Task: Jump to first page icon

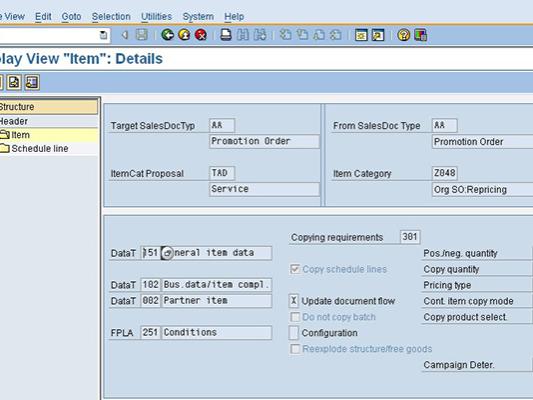Action: tap(286, 35)
